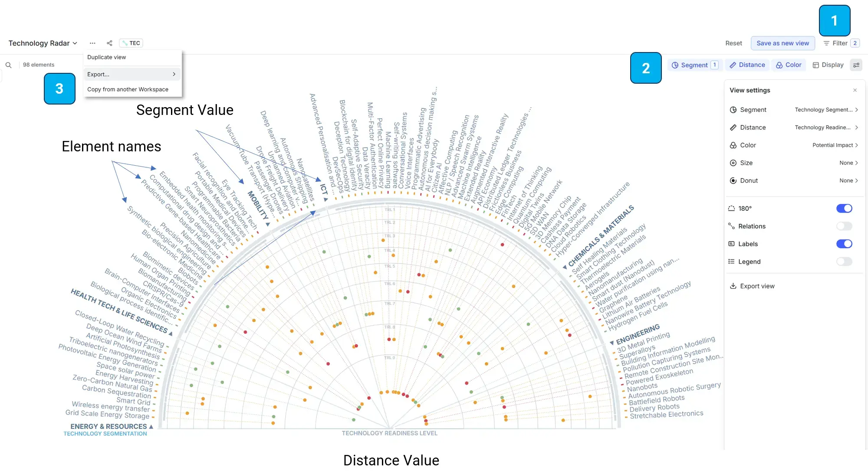This screenshot has height=471, width=868.
Task: Toggle the view settings sliders icon
Action: [856, 65]
